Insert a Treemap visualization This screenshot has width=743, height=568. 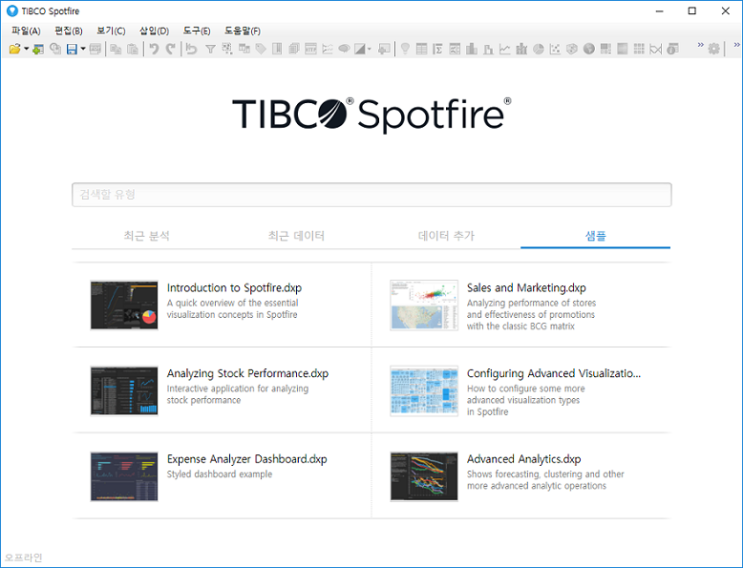point(606,49)
